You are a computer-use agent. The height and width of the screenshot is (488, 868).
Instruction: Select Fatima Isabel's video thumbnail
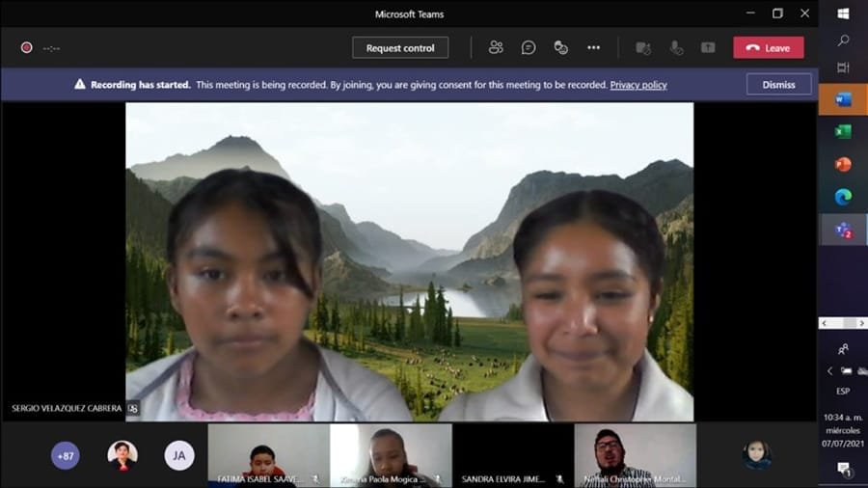point(269,455)
